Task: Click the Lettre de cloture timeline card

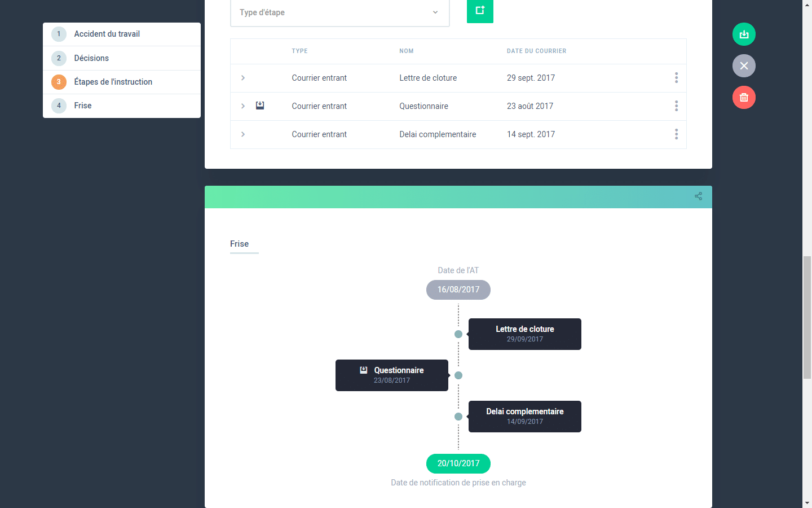Action: (x=525, y=334)
